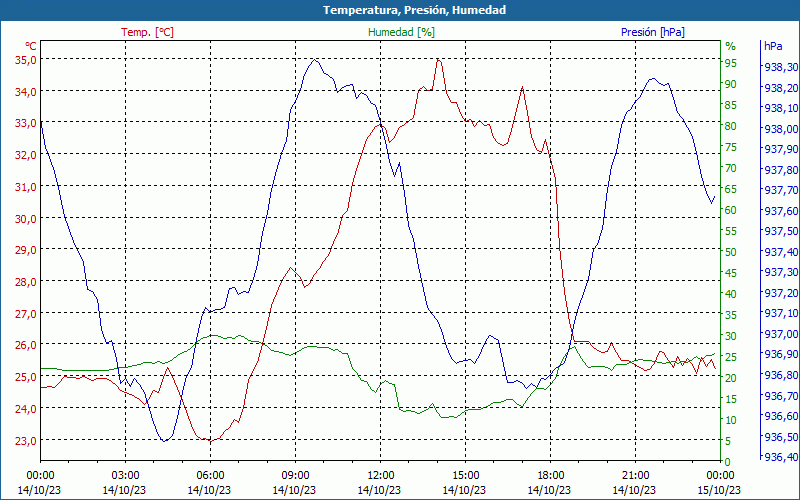Click pressure axis value '937,70'
This screenshot has width=800, height=500.
pos(781,190)
